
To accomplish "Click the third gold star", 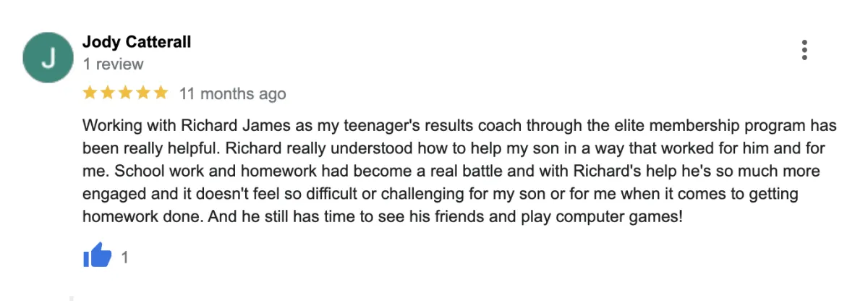I will (126, 93).
